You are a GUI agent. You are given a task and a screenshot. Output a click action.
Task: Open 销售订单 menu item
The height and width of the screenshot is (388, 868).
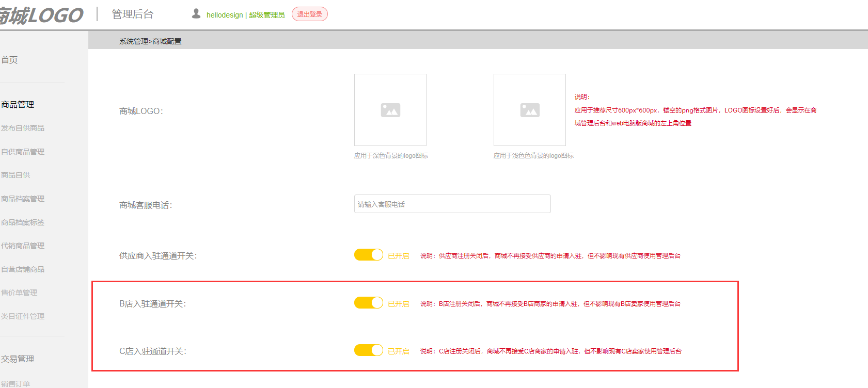tap(15, 383)
